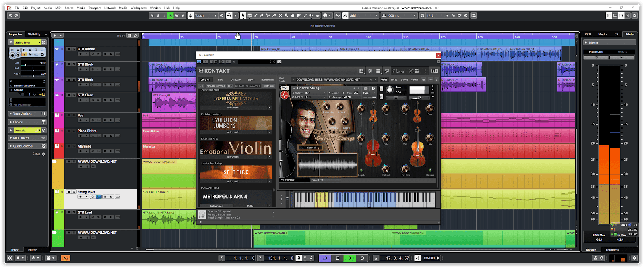Toggle Kontakt plugin power bypass button

tap(199, 62)
